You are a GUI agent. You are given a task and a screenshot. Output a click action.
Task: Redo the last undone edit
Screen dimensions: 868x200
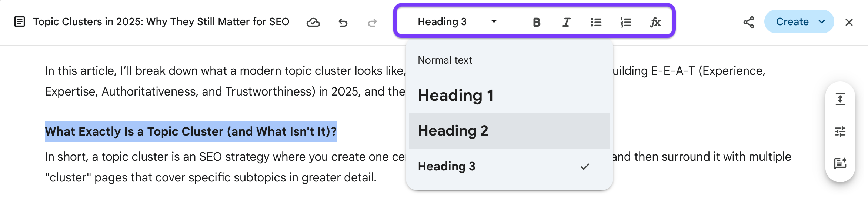(x=372, y=23)
